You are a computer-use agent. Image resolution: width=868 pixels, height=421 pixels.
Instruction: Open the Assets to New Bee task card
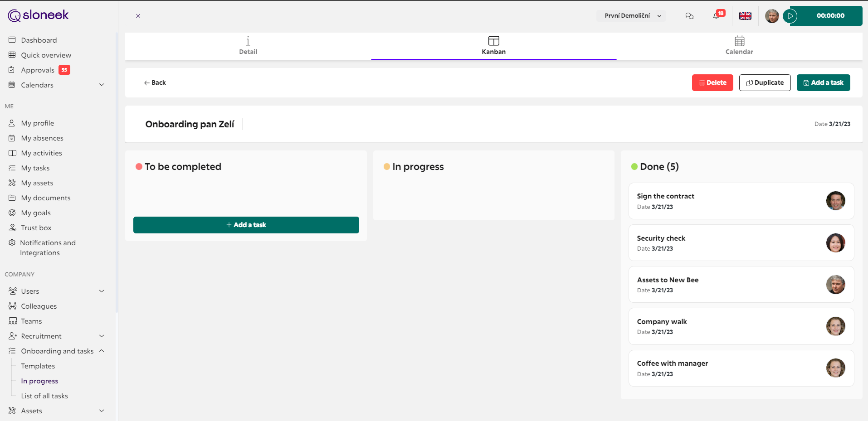point(741,285)
